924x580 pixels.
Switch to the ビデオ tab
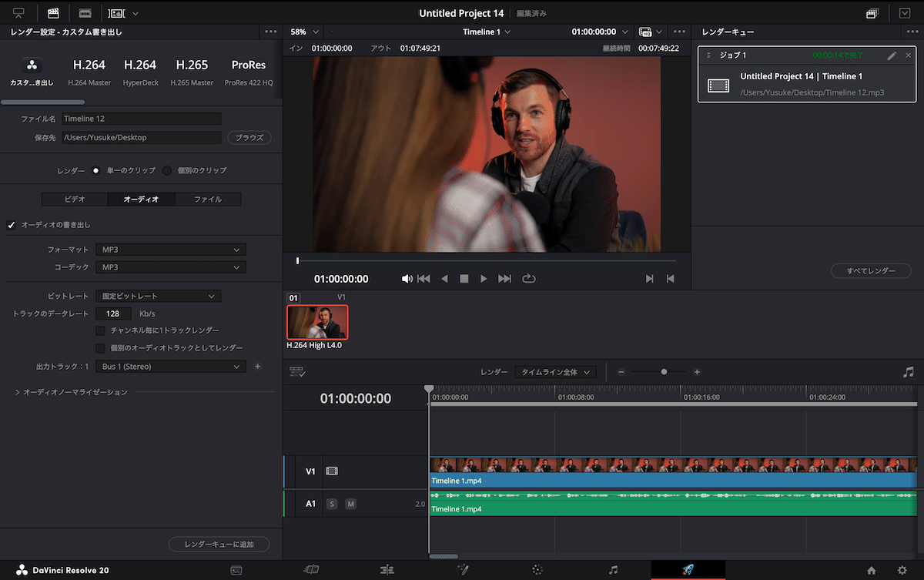74,199
